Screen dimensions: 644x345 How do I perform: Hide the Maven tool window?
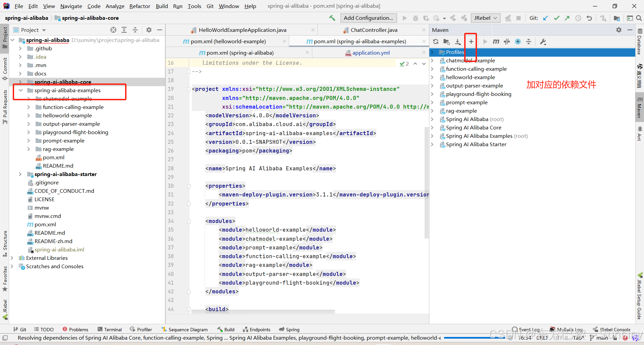pyautogui.click(x=630, y=30)
